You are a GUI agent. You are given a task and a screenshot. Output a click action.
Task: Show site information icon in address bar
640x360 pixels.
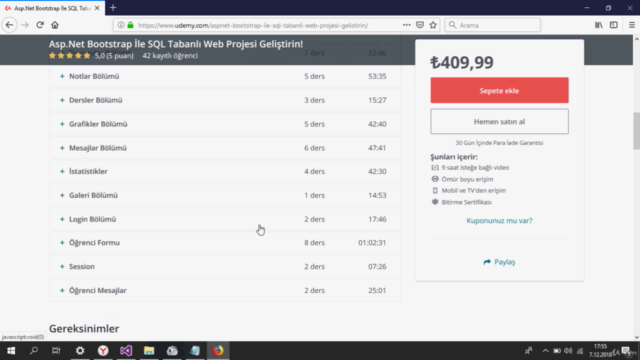click(x=121, y=25)
